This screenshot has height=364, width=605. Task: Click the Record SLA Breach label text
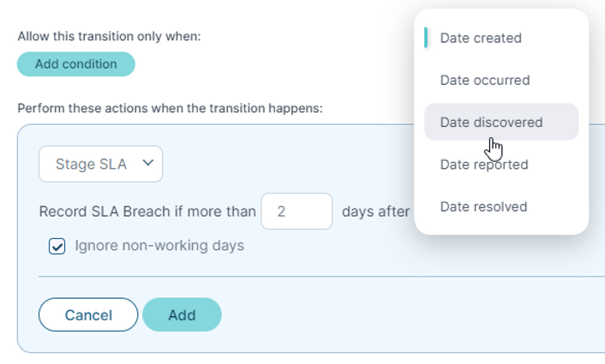pyautogui.click(x=147, y=212)
